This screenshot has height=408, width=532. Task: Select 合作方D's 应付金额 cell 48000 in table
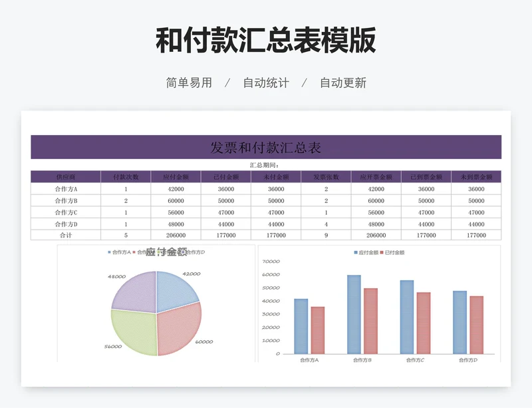click(176, 224)
